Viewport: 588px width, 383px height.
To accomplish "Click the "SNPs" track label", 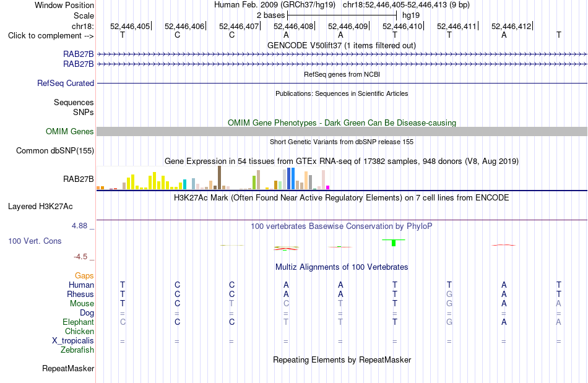I will (84, 112).
